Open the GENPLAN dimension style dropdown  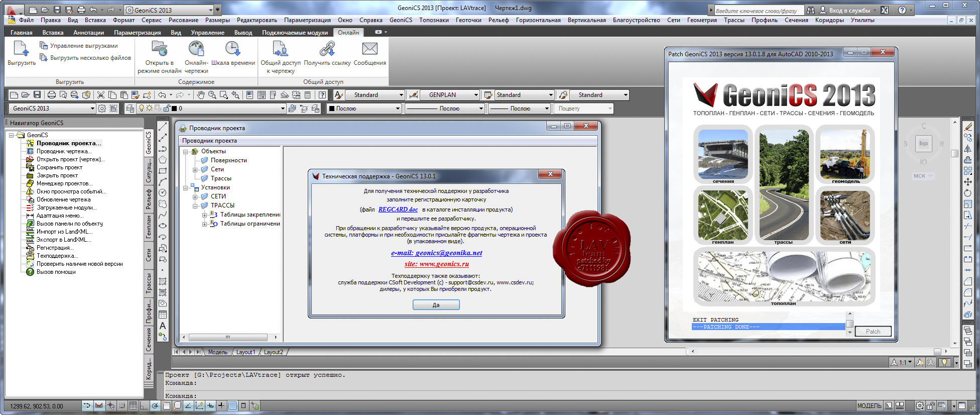coord(476,95)
